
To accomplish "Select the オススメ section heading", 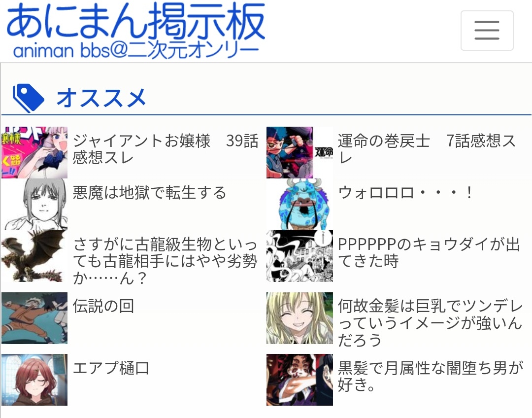I will [101, 98].
